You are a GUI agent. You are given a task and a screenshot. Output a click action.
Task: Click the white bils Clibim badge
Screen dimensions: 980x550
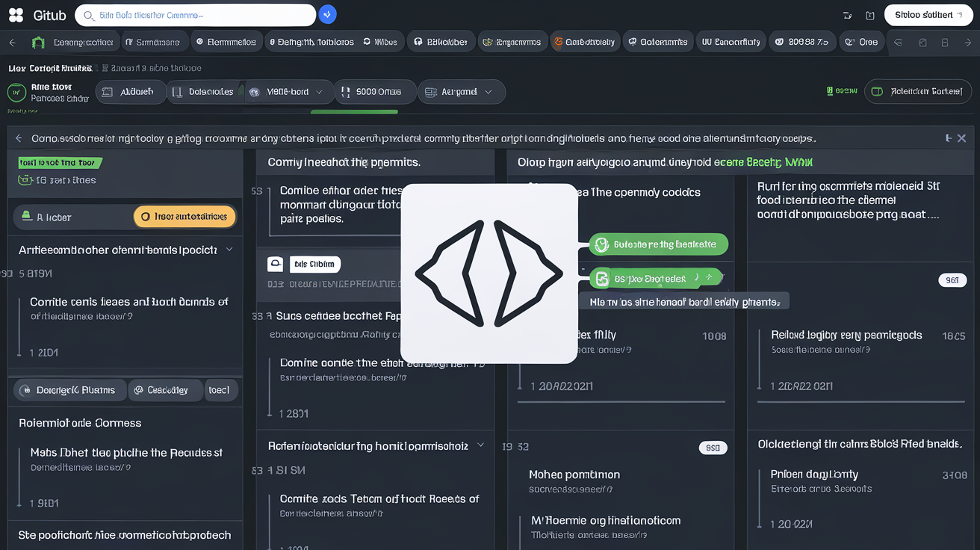pyautogui.click(x=314, y=264)
